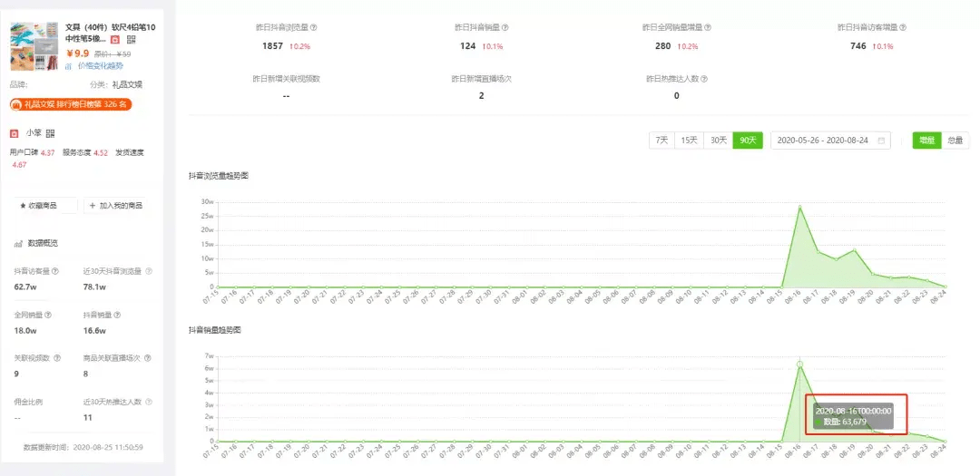This screenshot has height=476, width=980.
Task: Click help icon next to 抖音访客量
Action: [x=55, y=272]
